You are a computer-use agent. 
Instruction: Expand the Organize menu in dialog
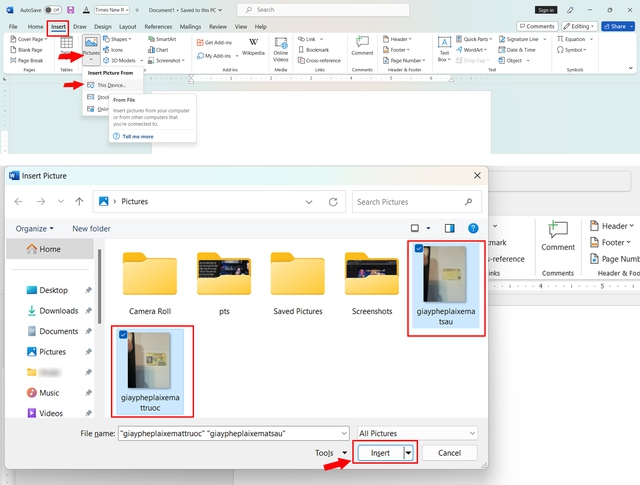pos(36,228)
